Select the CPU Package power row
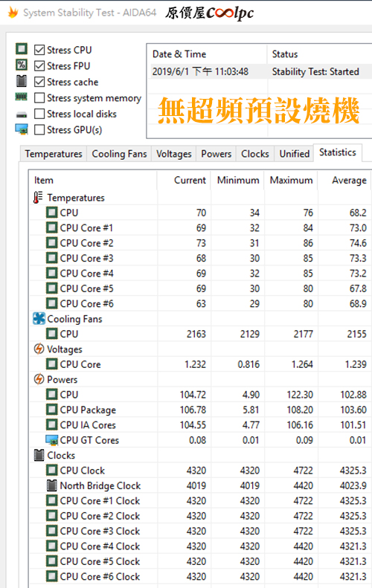Image resolution: width=372 pixels, height=588 pixels. tap(200, 410)
